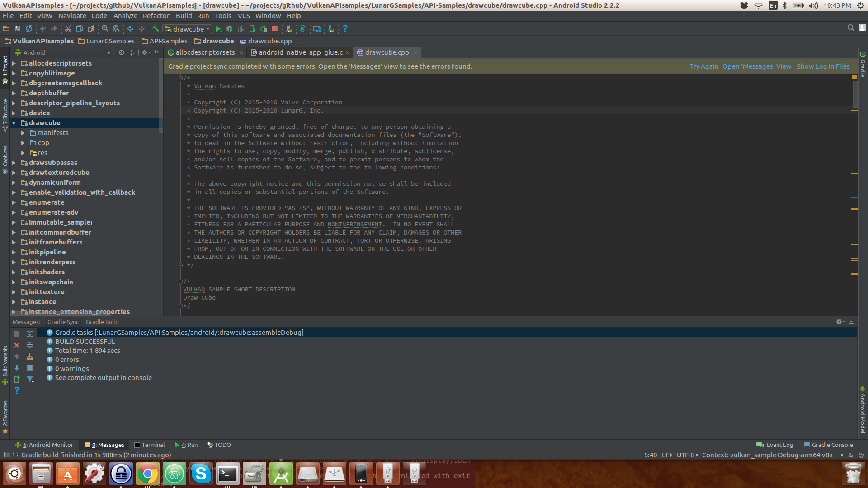Screen dimensions: 868x488
Task: Click the Paste toolbar icon
Action: 90,28
